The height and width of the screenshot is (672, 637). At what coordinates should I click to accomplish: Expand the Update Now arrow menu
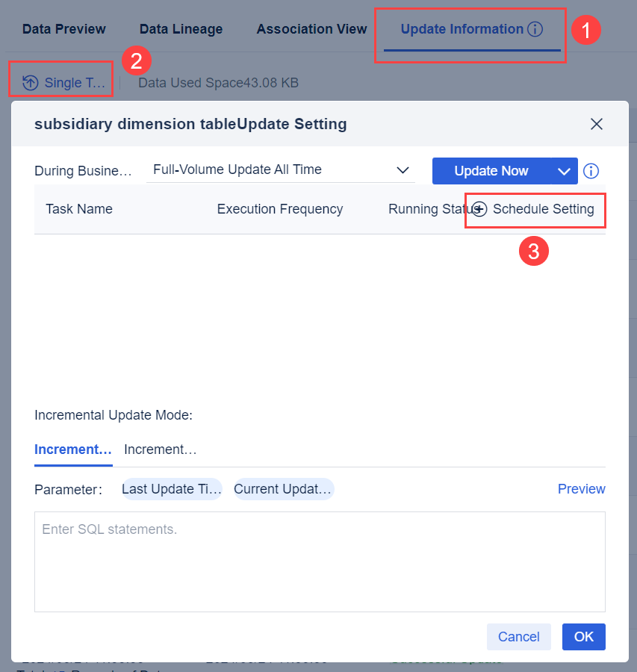click(564, 171)
